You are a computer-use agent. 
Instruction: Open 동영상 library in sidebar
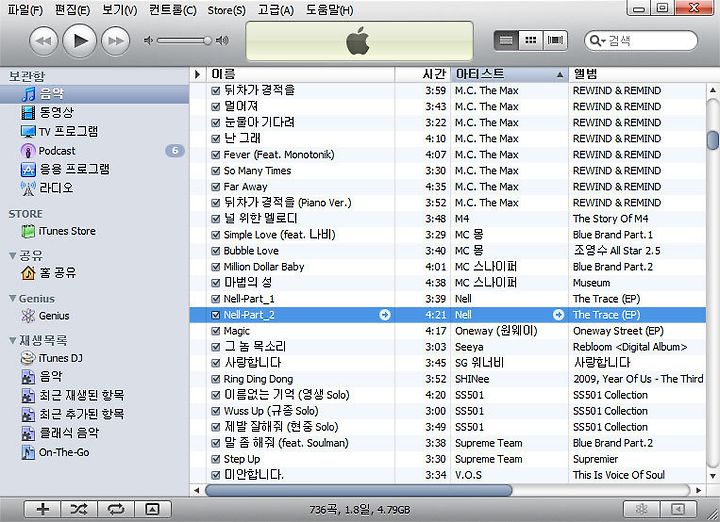[94, 112]
